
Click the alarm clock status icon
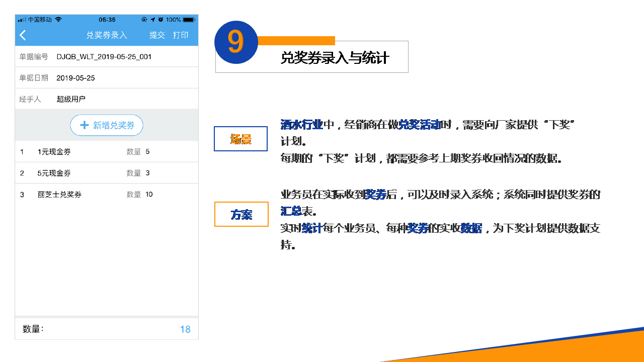coord(160,20)
